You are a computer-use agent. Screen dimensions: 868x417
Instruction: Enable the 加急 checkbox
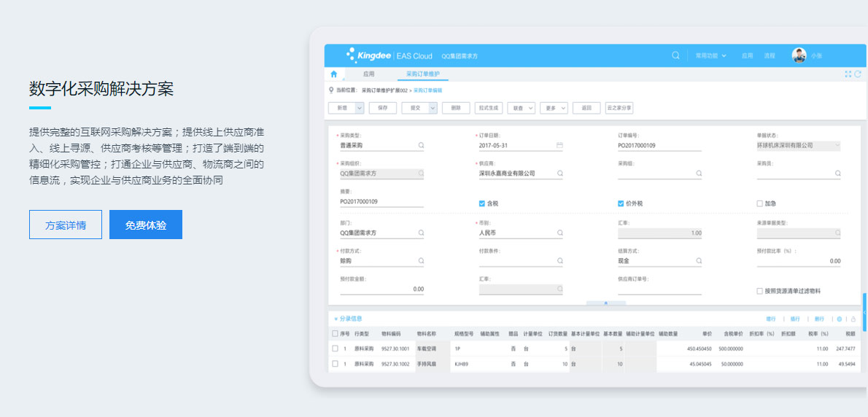759,203
